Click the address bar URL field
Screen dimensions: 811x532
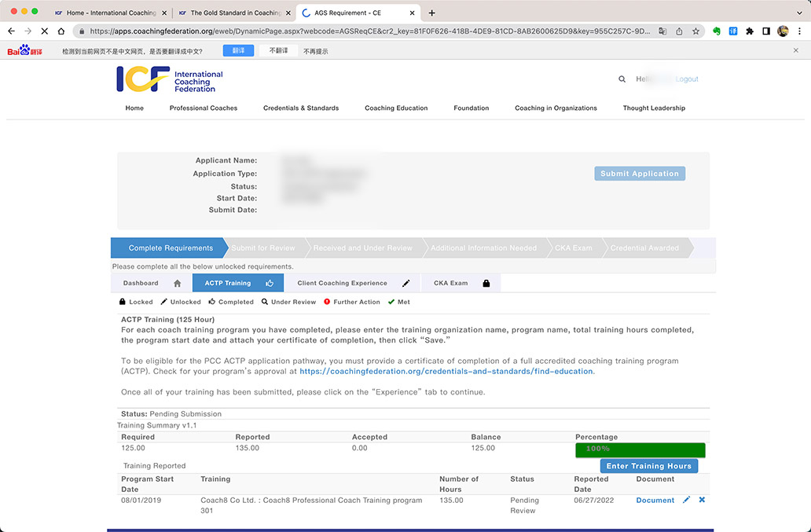pos(369,31)
